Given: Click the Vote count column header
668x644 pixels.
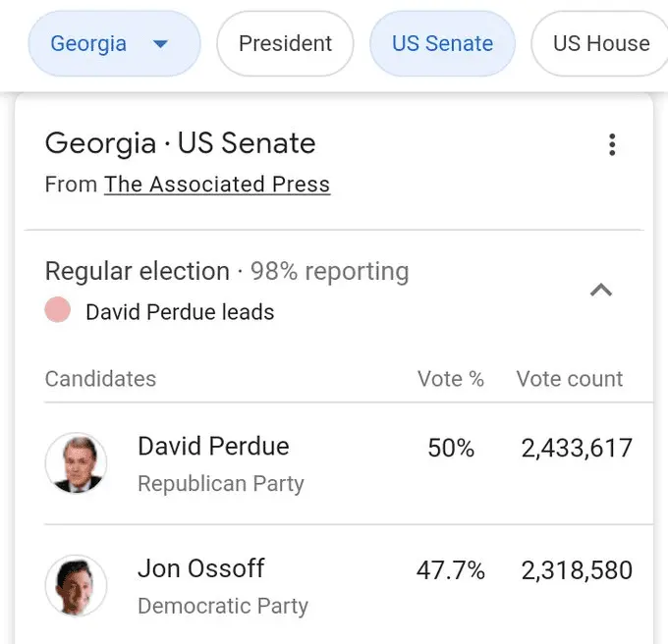Looking at the screenshot, I should 570,379.
